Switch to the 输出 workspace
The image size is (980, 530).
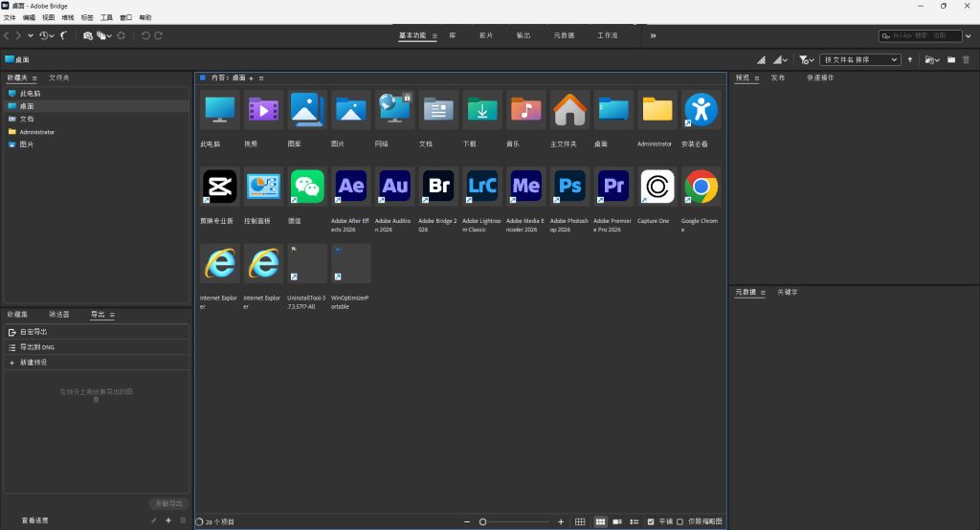[523, 35]
